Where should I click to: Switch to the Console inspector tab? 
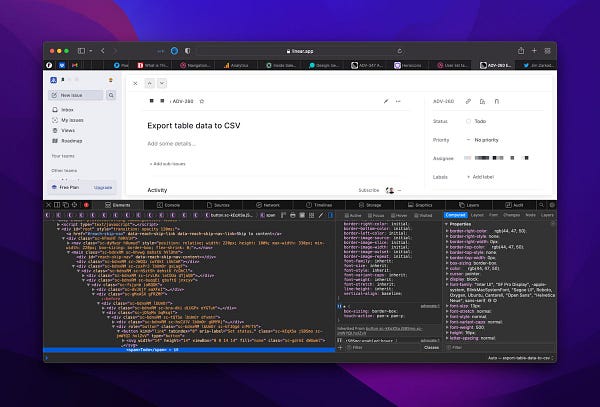[x=169, y=205]
